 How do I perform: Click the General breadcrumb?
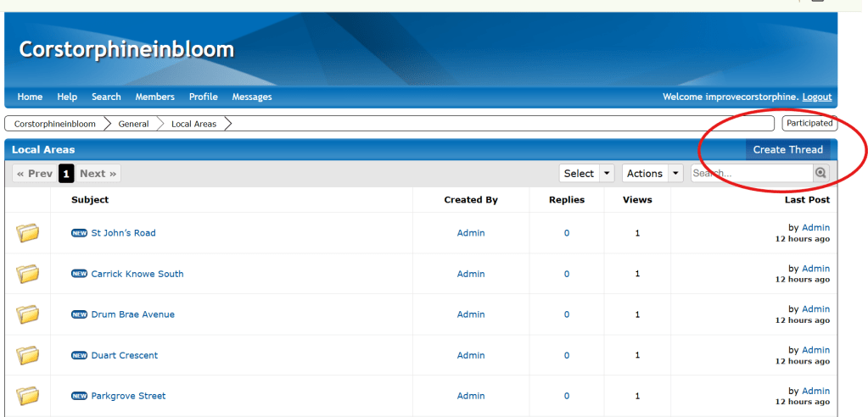coord(133,124)
